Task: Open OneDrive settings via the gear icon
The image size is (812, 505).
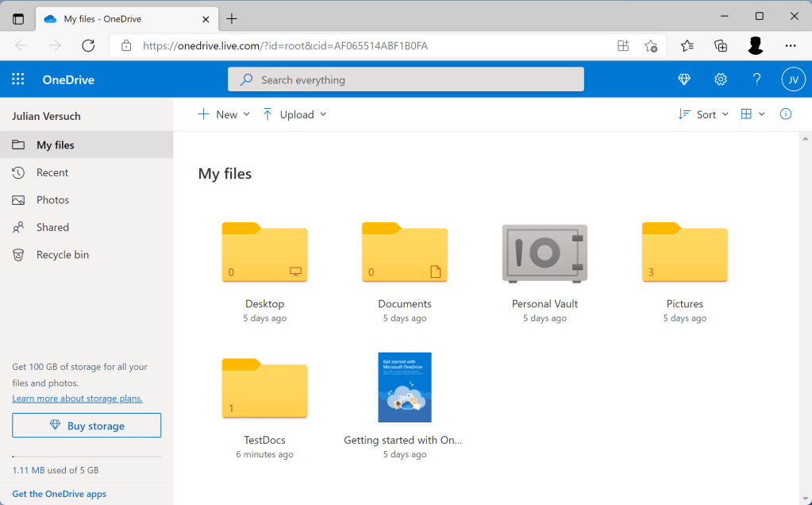Action: 720,79
